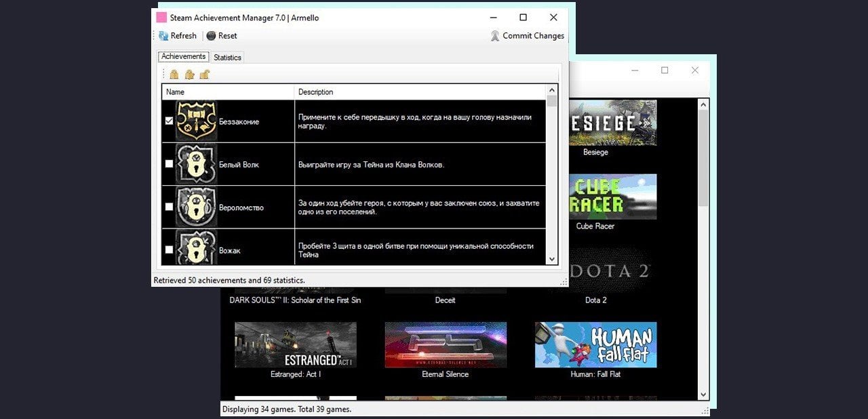Check the Вожак achievement checkbox
This screenshot has height=419, width=868.
169,250
